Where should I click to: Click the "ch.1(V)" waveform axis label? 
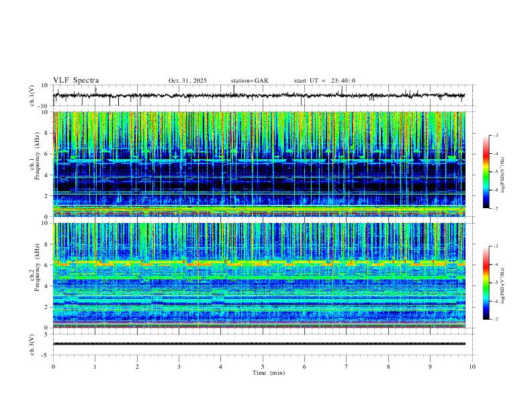tap(32, 95)
